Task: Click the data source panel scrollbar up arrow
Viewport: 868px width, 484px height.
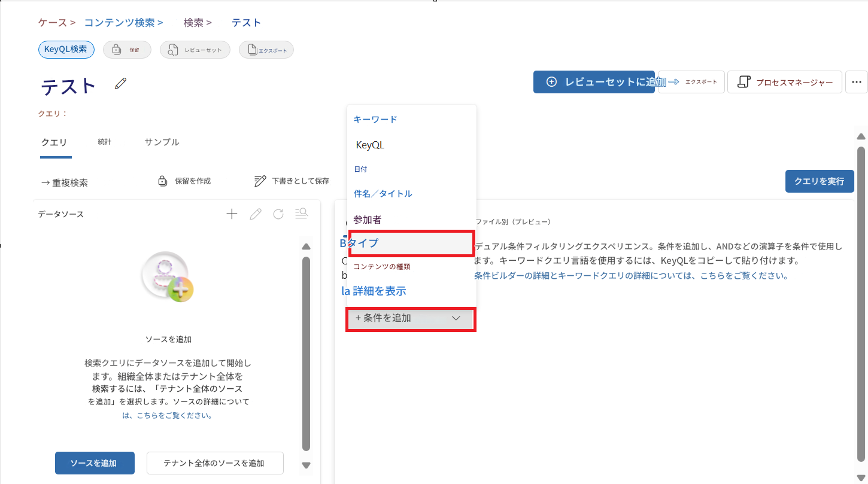Action: 306,246
